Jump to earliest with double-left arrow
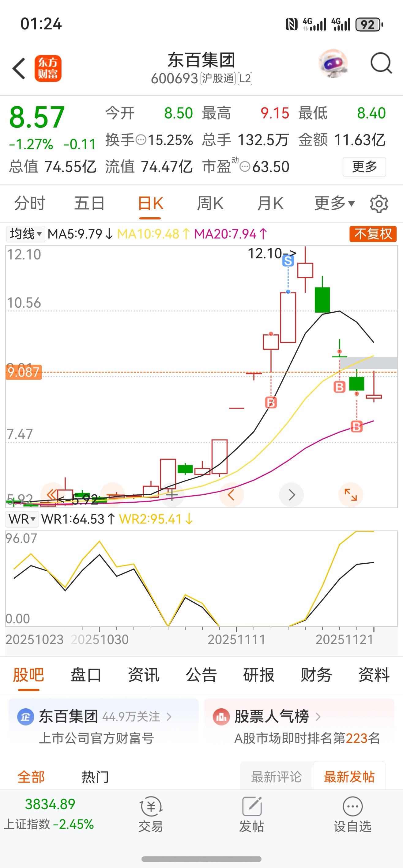The height and width of the screenshot is (868, 403). click(52, 495)
